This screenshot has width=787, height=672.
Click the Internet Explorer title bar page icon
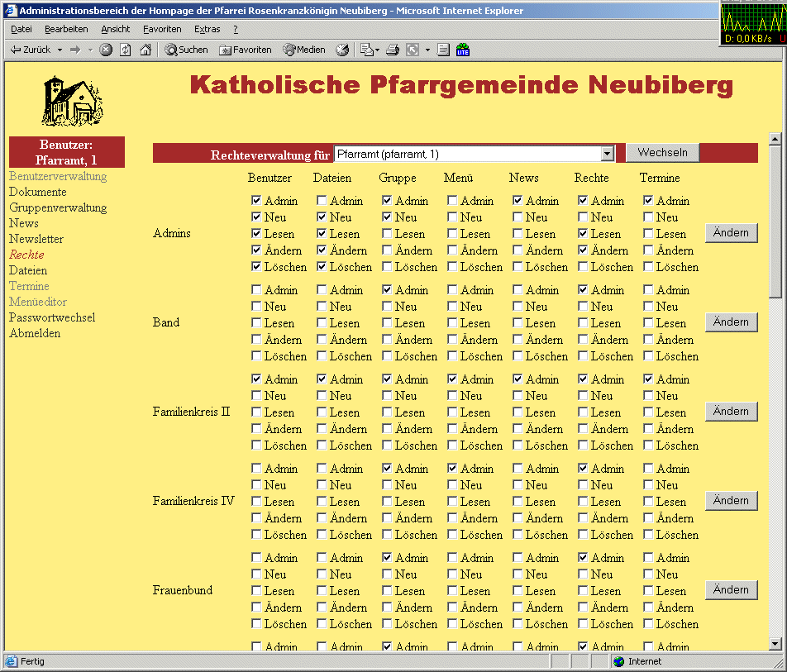tap(11, 10)
